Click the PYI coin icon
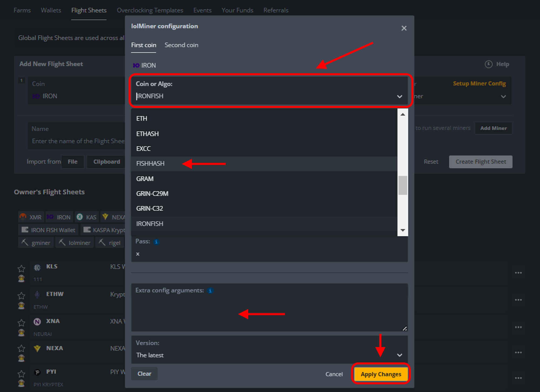Viewport: 540px width, 392px height. [37, 372]
